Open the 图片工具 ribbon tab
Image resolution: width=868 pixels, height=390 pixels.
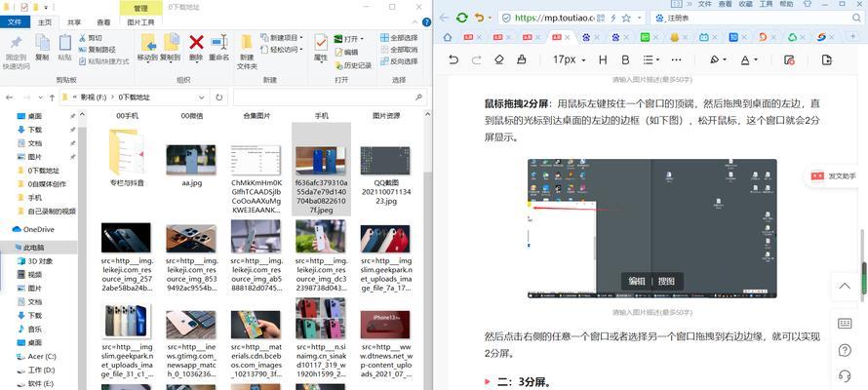(141, 22)
